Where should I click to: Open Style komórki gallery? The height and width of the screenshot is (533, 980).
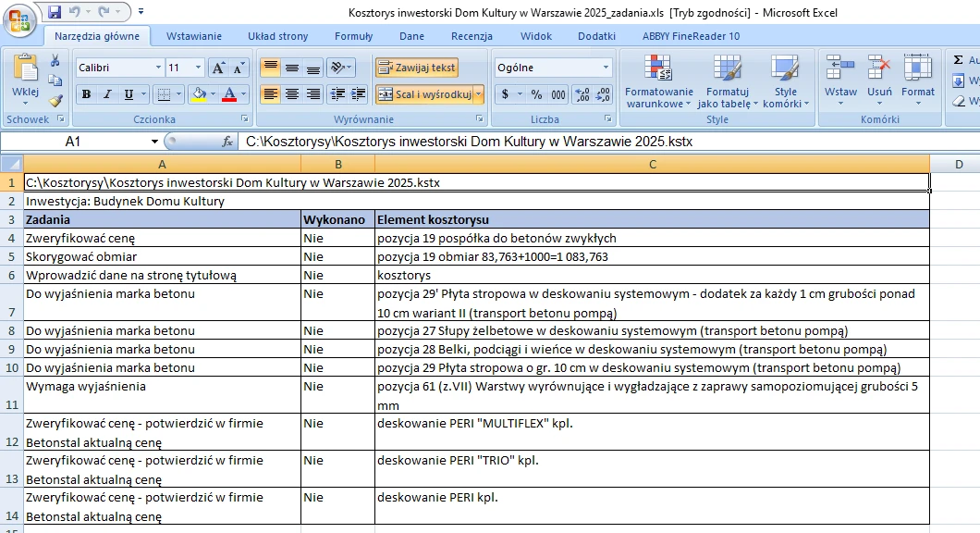coord(785,81)
